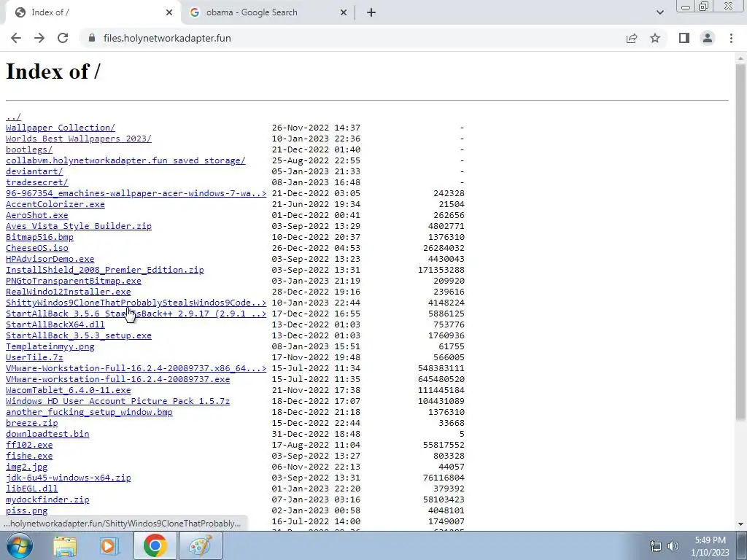747x560 pixels.
Task: Share this page using the share icon
Action: [x=632, y=38]
